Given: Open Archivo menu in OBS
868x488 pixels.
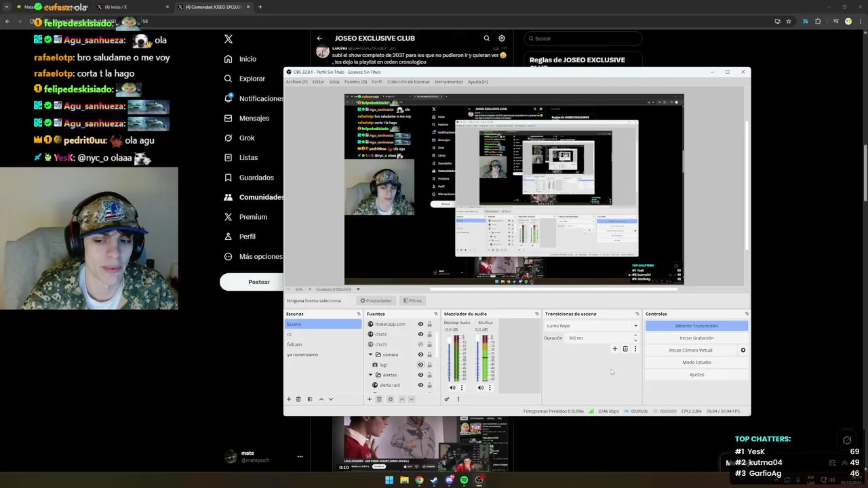Looking at the screenshot, I should pos(296,81).
